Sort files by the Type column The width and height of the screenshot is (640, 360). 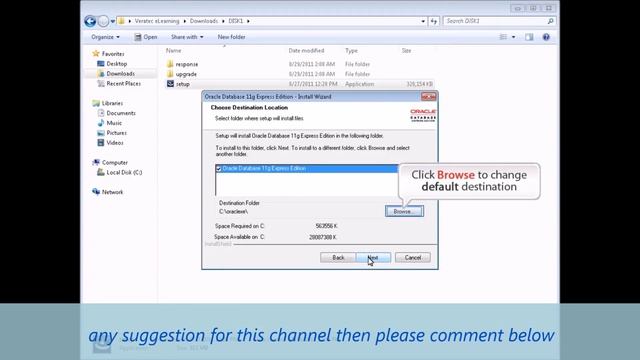351,51
